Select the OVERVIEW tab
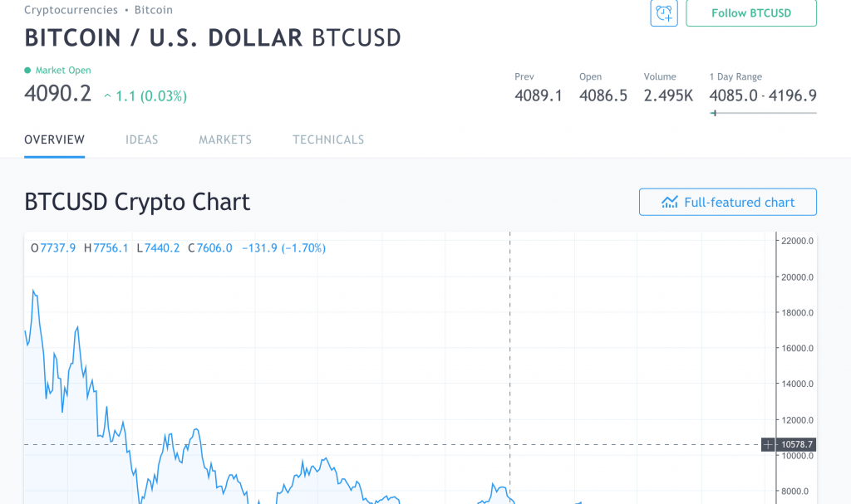Screen dimensions: 851x504 coord(54,140)
